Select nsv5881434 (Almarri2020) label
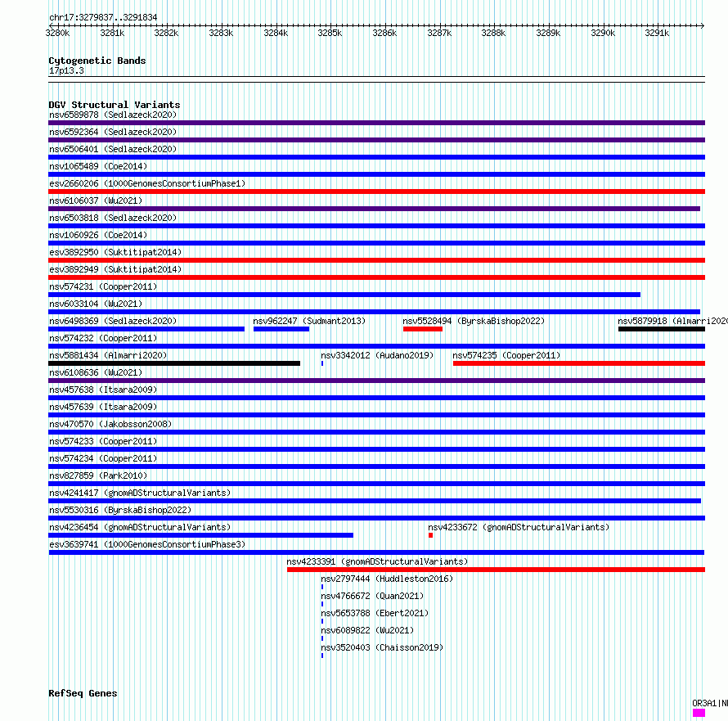The width and height of the screenshot is (728, 721). point(108,355)
